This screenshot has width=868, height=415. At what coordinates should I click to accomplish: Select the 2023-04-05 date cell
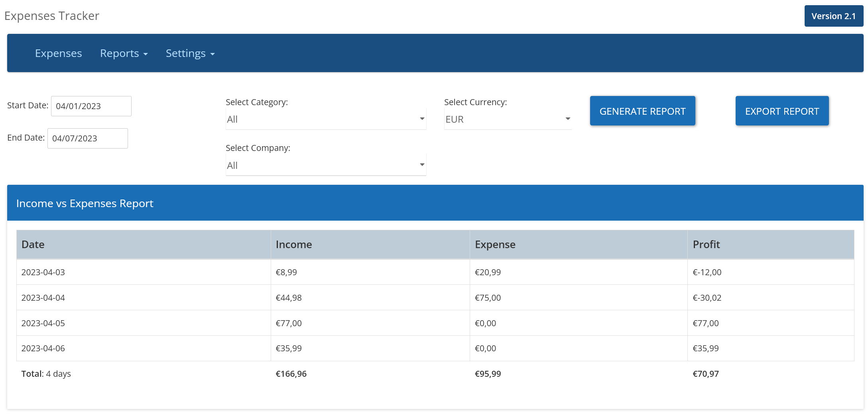[x=43, y=323]
